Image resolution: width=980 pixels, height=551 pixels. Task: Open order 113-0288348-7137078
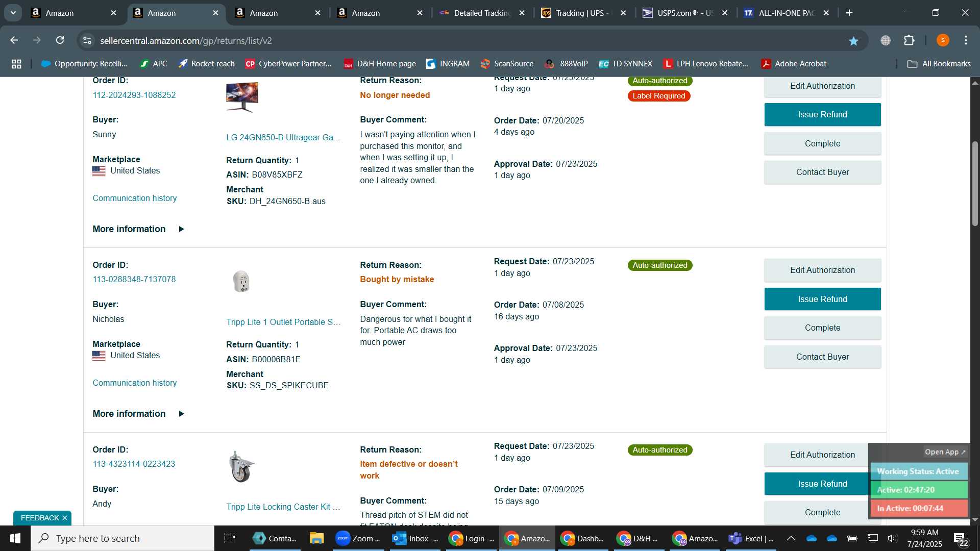[x=134, y=279]
